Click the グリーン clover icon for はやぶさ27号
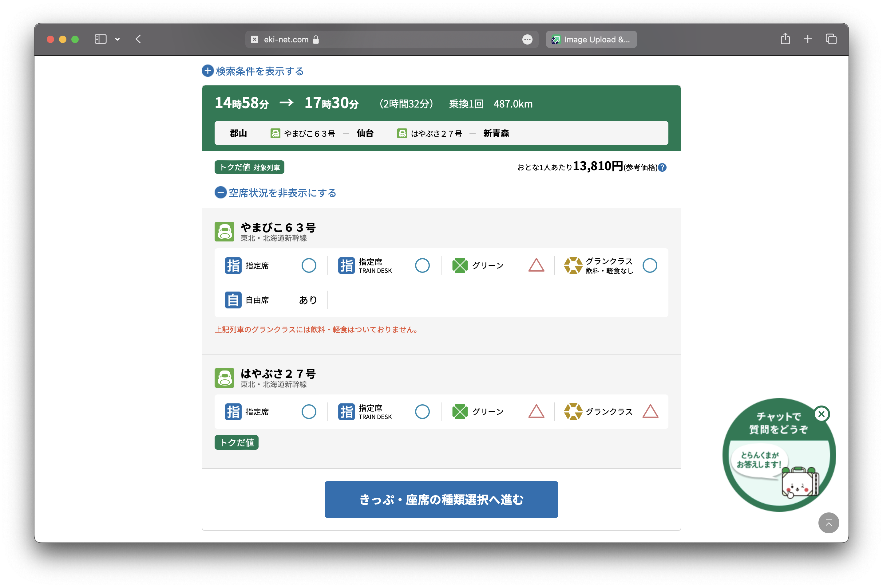 460,412
